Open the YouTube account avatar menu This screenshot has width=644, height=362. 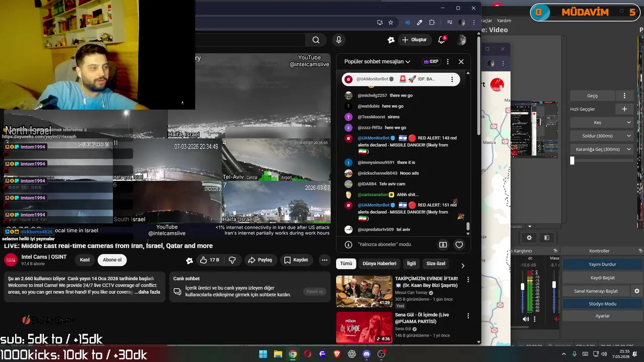[461, 40]
